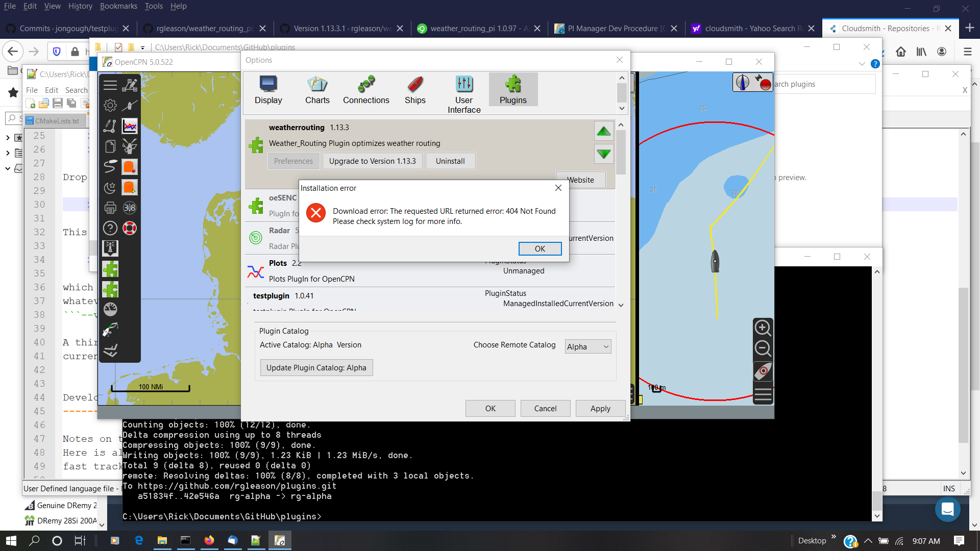Select the route creation tool in OpenCPN
This screenshot has height=551, width=980.
130,85
